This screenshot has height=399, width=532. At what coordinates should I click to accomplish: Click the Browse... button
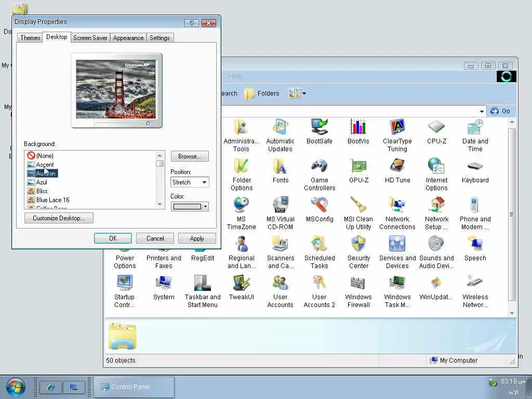190,156
